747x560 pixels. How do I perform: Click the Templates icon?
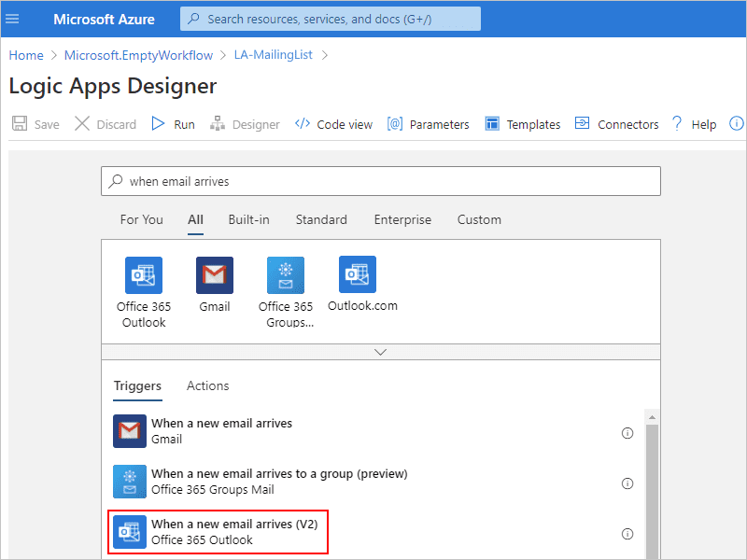coord(492,124)
